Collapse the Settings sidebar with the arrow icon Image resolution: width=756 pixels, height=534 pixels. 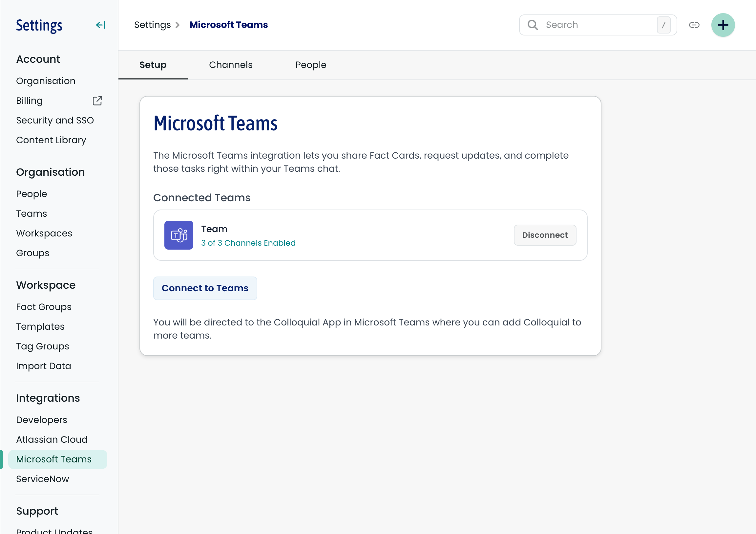click(101, 25)
